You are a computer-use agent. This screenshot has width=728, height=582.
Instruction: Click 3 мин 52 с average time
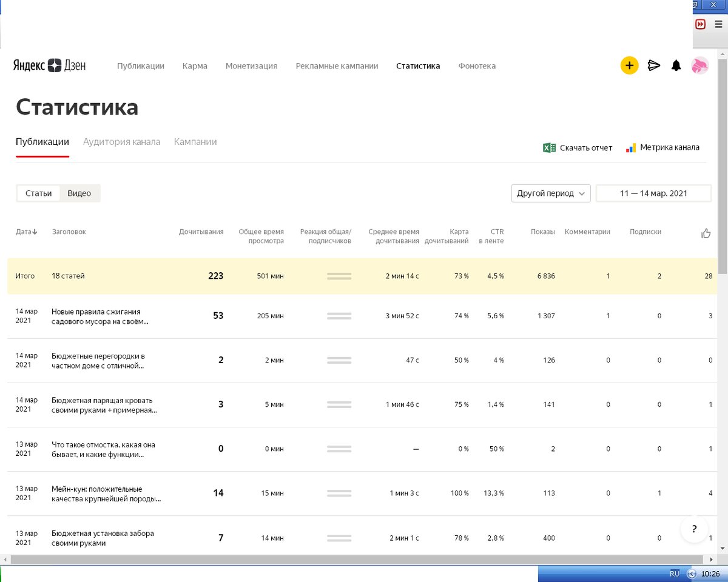(402, 316)
